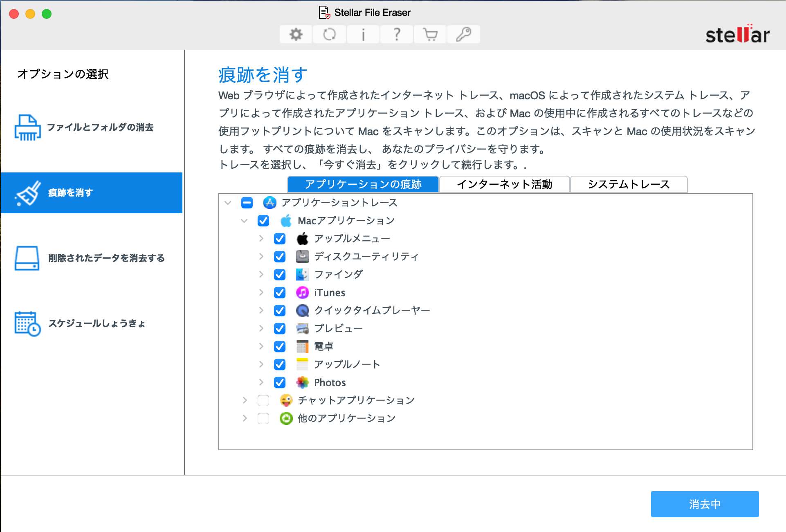
Task: Expand the プレビュー row
Action: click(x=261, y=329)
